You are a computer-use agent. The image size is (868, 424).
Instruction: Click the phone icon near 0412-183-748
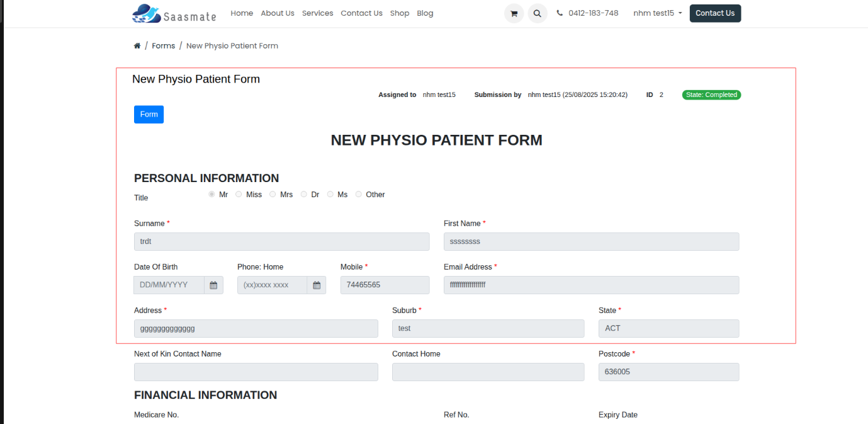[560, 13]
